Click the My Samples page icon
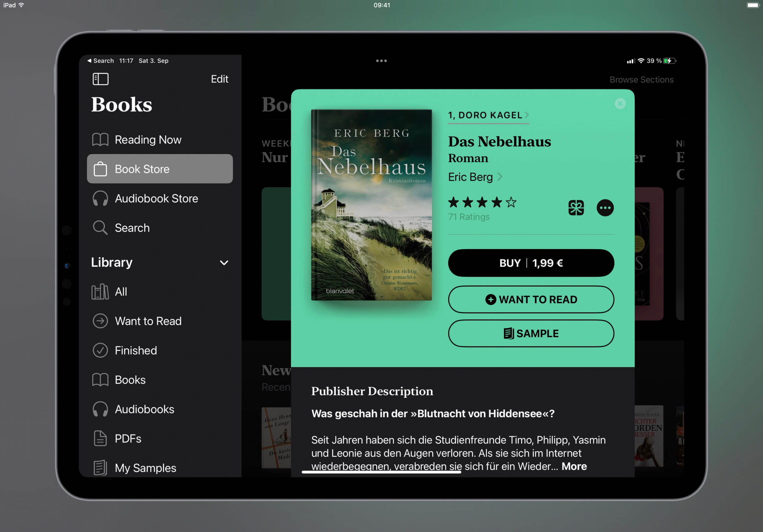The image size is (763, 532). (100, 468)
